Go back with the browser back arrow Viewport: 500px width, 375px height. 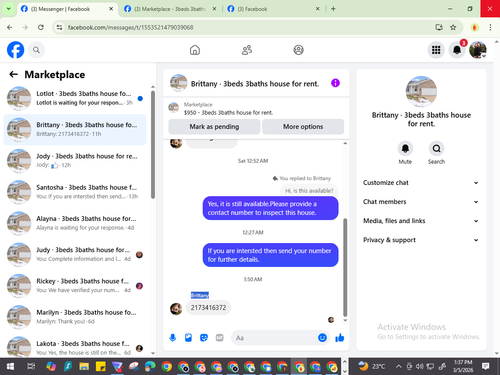pos(10,27)
